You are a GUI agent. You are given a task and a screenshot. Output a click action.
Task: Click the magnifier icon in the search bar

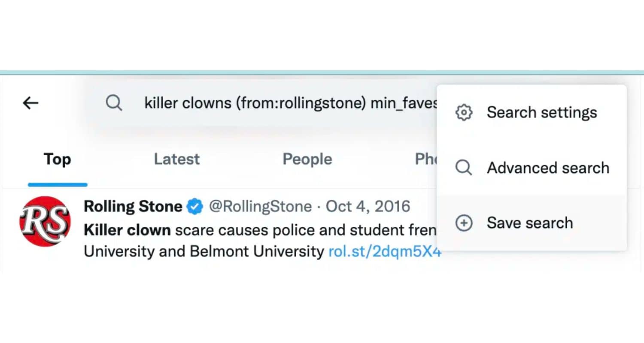click(x=114, y=103)
